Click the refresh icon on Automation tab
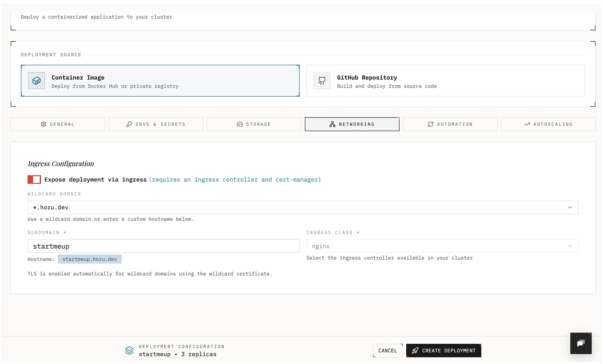Image resolution: width=603 pixels, height=364 pixels. click(x=430, y=124)
